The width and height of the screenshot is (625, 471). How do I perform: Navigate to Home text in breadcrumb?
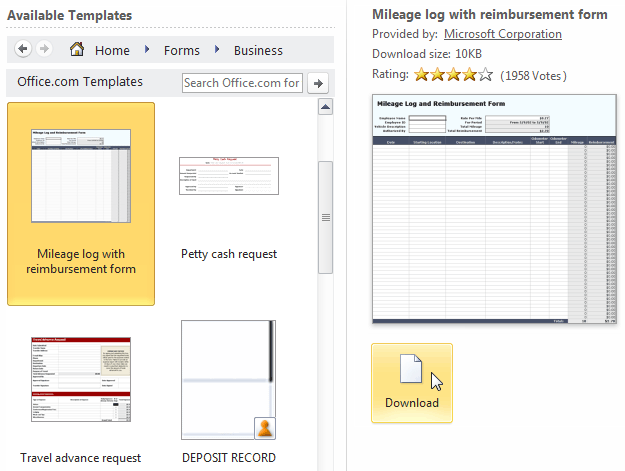112,50
